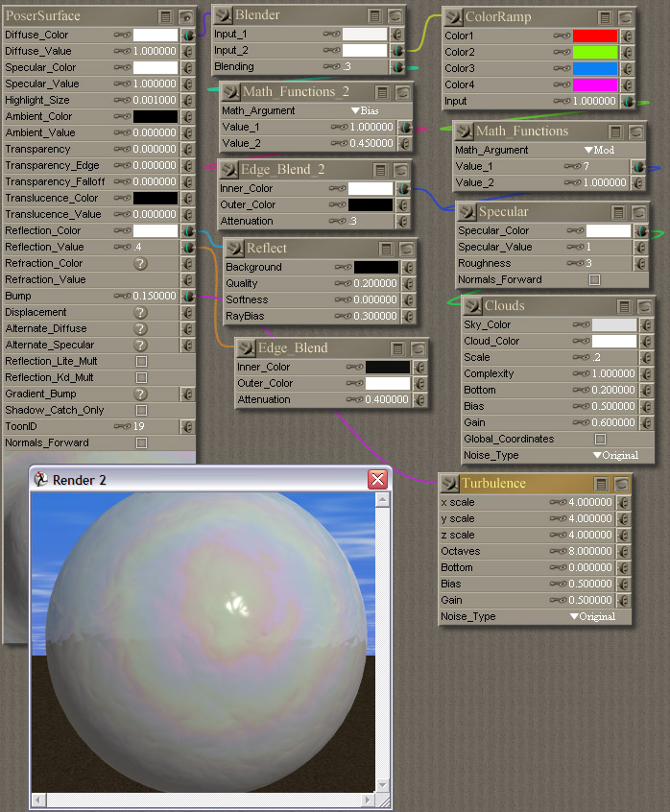The image size is (670, 812).
Task: Open the ColorRamp node options menu
Action: click(x=605, y=17)
